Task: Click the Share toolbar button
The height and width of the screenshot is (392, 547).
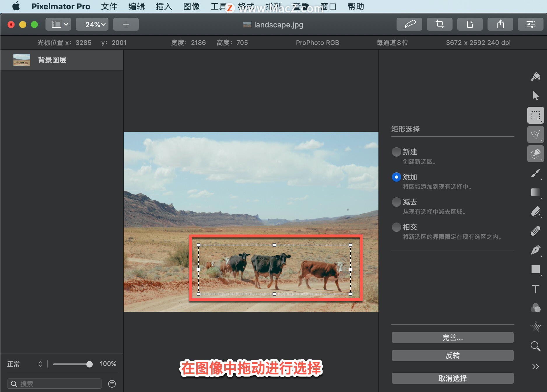Action: point(500,24)
